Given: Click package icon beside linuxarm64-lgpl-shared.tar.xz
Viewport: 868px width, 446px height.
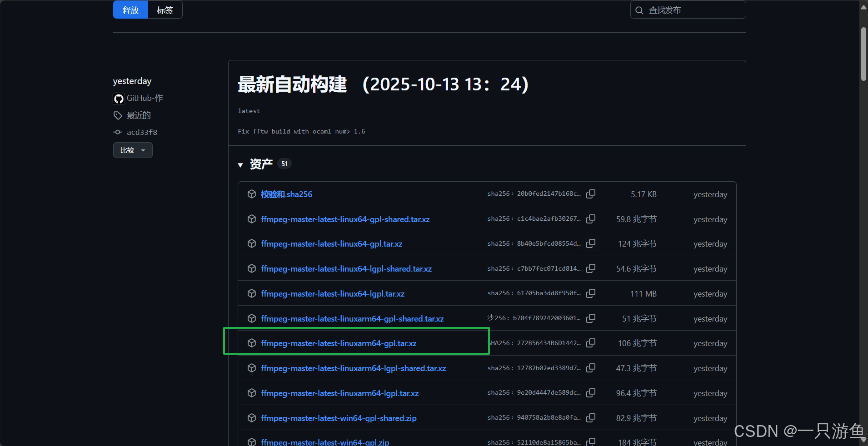Looking at the screenshot, I should coord(252,368).
